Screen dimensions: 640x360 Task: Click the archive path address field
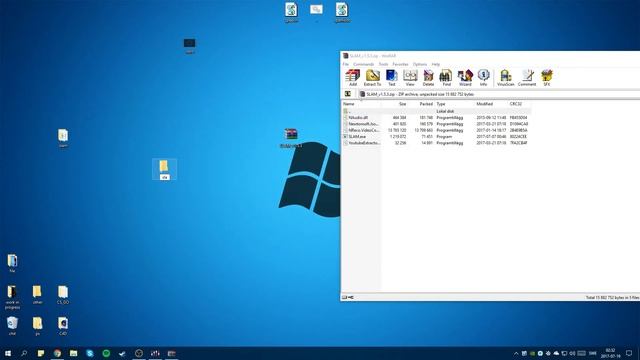[499, 94]
